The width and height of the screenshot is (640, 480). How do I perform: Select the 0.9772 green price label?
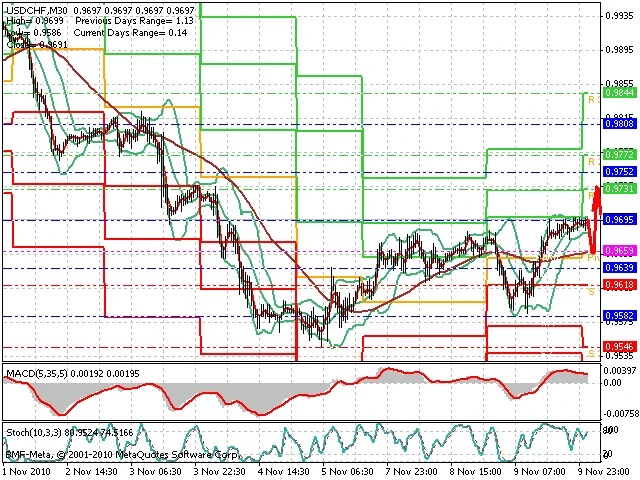pyautogui.click(x=620, y=155)
